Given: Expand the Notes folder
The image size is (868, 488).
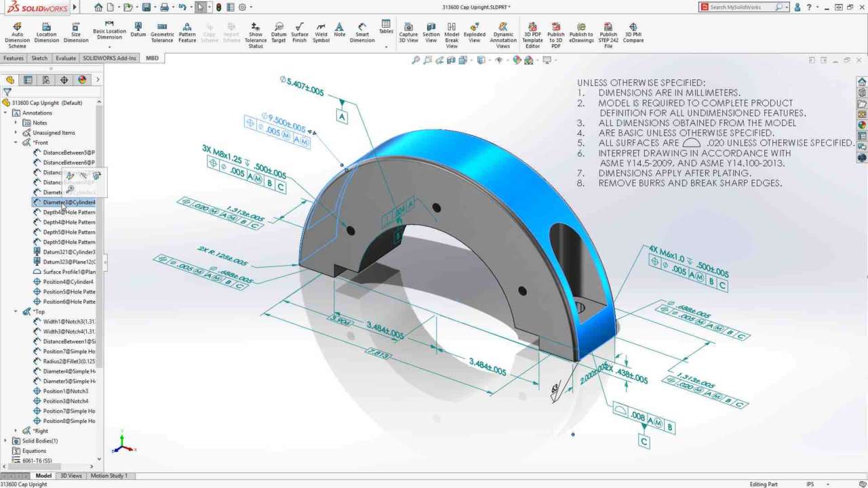Looking at the screenshot, I should point(16,123).
